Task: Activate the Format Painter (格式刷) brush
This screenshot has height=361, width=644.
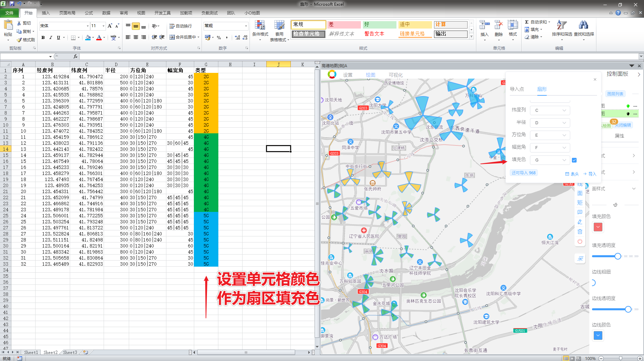Action: pos(19,40)
